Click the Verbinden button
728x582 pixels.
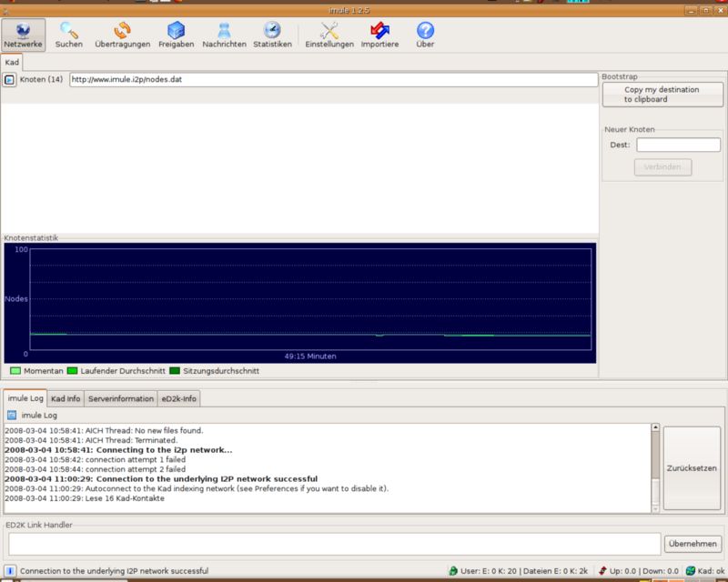[x=662, y=167]
